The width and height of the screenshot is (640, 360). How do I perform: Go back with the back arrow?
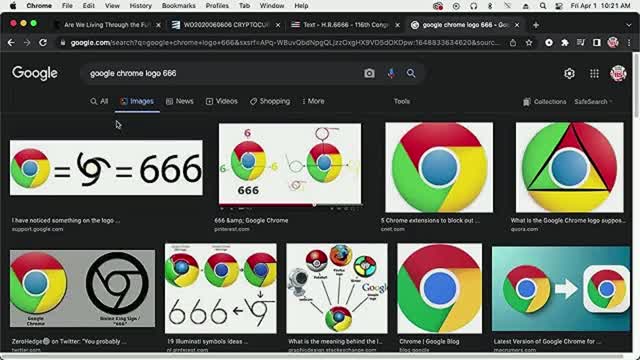click(11, 42)
